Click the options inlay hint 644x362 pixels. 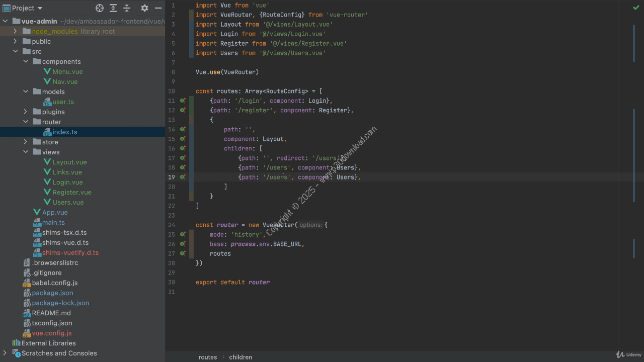(x=310, y=225)
